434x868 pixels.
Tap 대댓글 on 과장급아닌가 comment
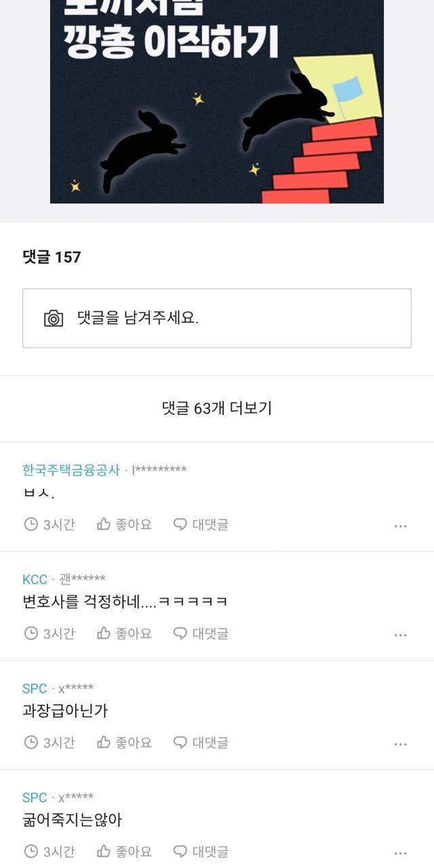pos(201,743)
